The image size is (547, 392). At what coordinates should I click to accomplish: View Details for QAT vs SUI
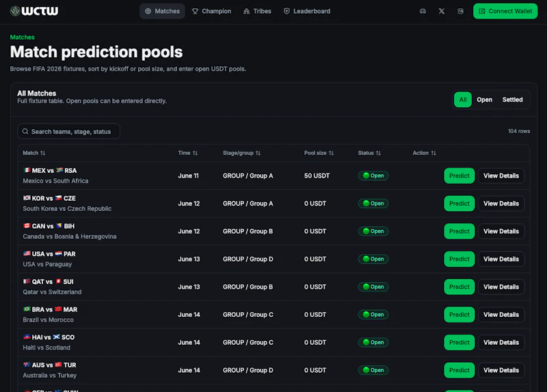pos(501,287)
